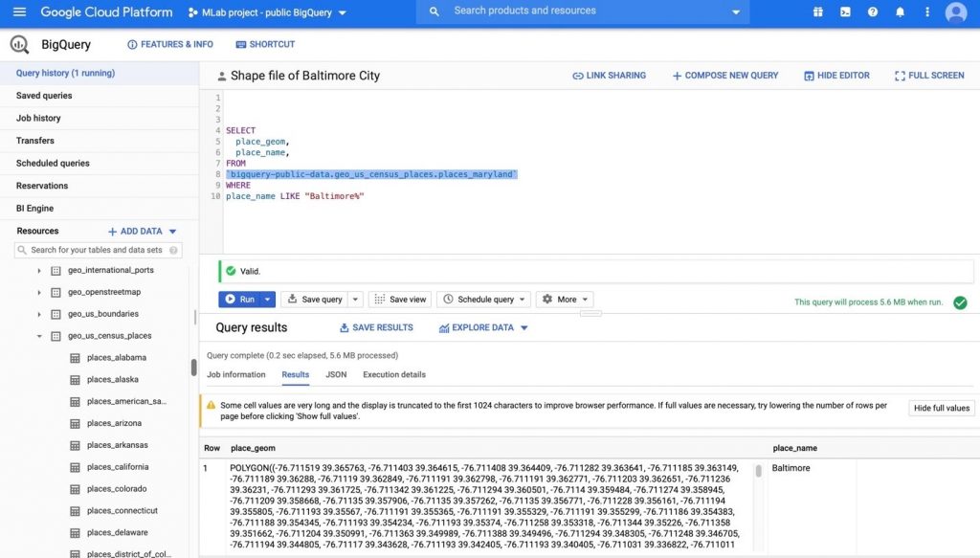980x558 pixels.
Task: Open Reservations in sidebar
Action: [x=100, y=186]
